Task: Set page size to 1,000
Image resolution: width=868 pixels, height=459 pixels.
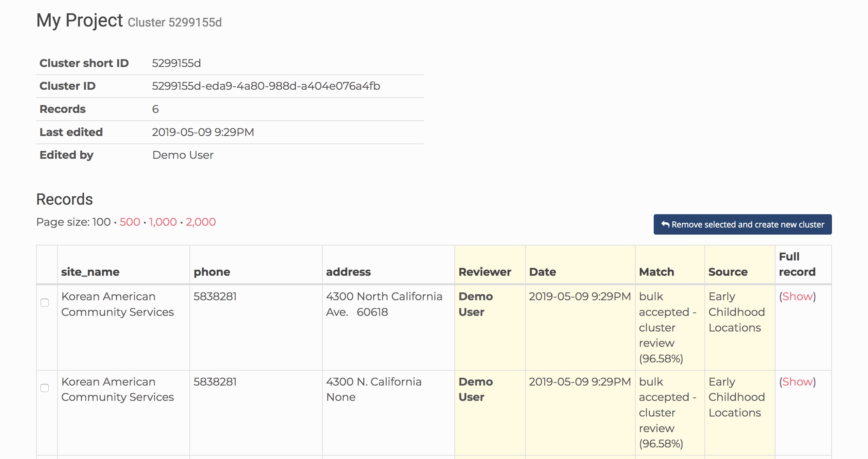Action: tap(163, 222)
